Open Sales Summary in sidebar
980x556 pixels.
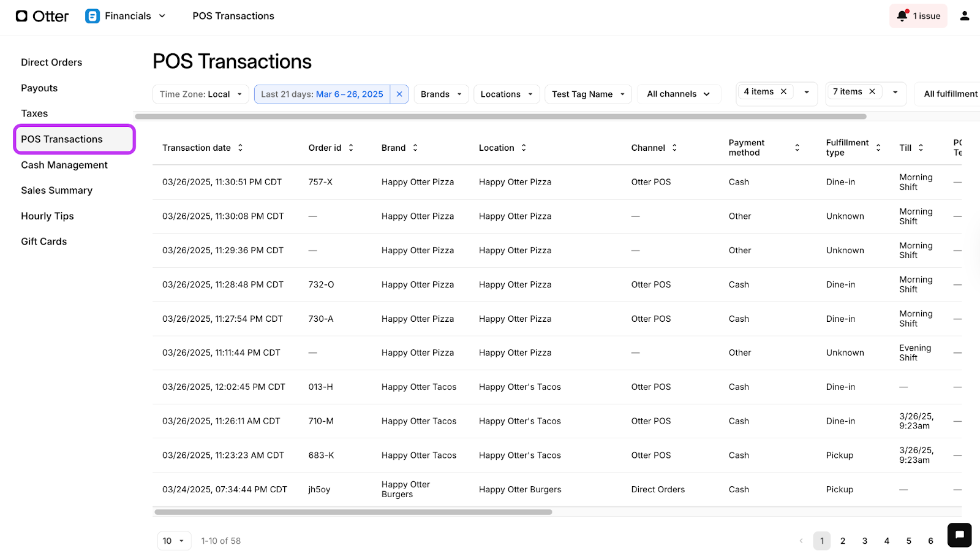click(57, 191)
